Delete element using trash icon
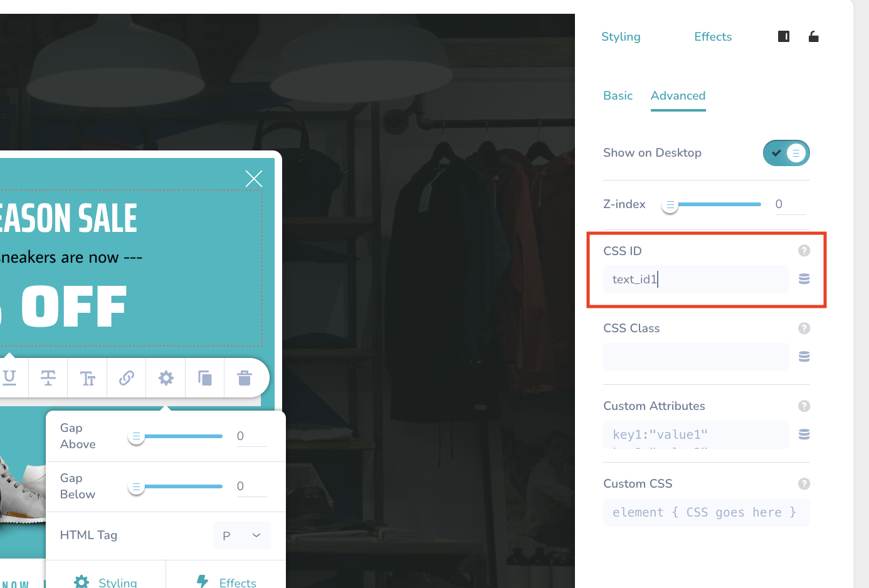Screen dimensions: 869x588 pyautogui.click(x=245, y=378)
